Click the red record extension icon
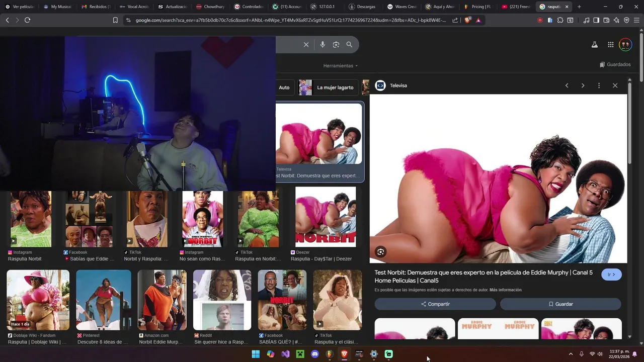644x362 pixels. click(x=540, y=20)
